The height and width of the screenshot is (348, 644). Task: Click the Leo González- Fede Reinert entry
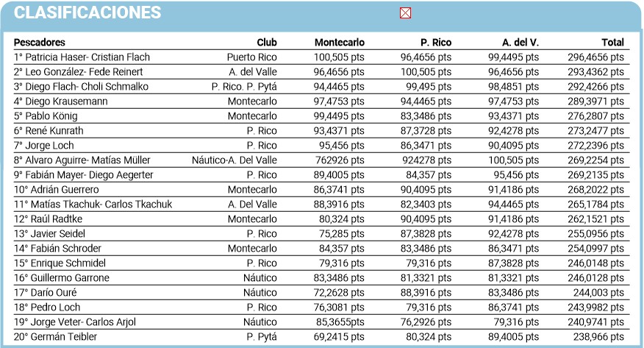[79, 72]
